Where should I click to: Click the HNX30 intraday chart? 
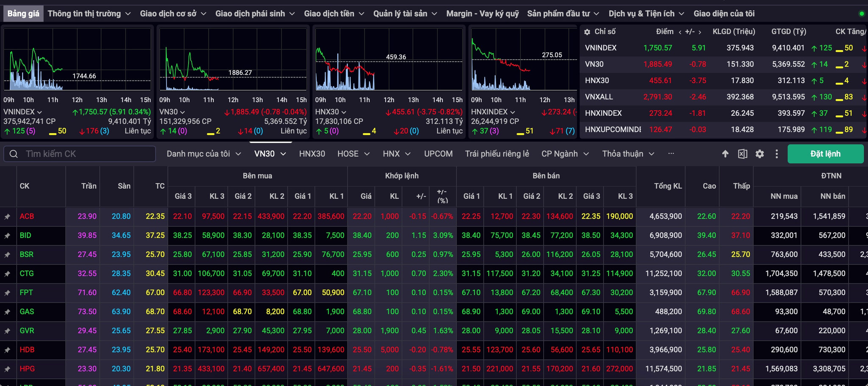click(x=389, y=59)
